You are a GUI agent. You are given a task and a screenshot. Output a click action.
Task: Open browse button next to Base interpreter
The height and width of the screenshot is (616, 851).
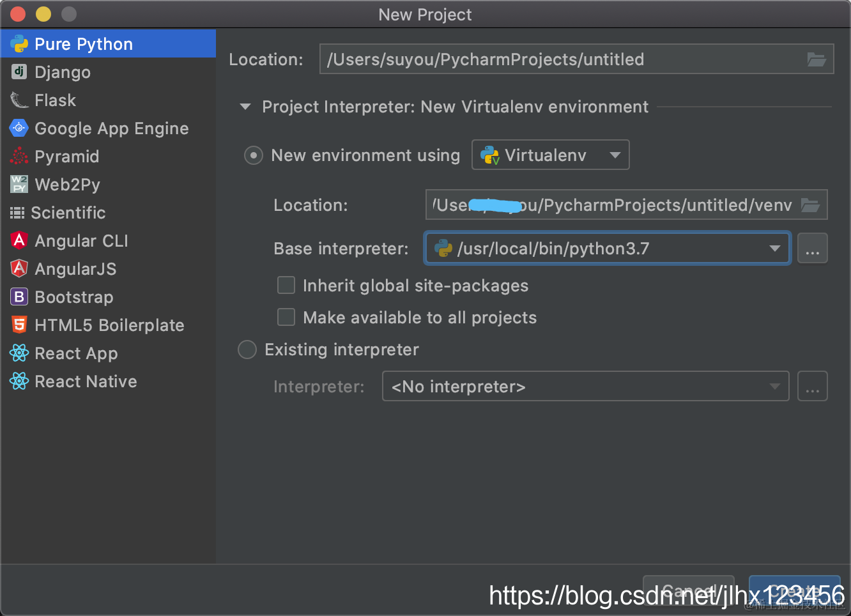click(813, 249)
